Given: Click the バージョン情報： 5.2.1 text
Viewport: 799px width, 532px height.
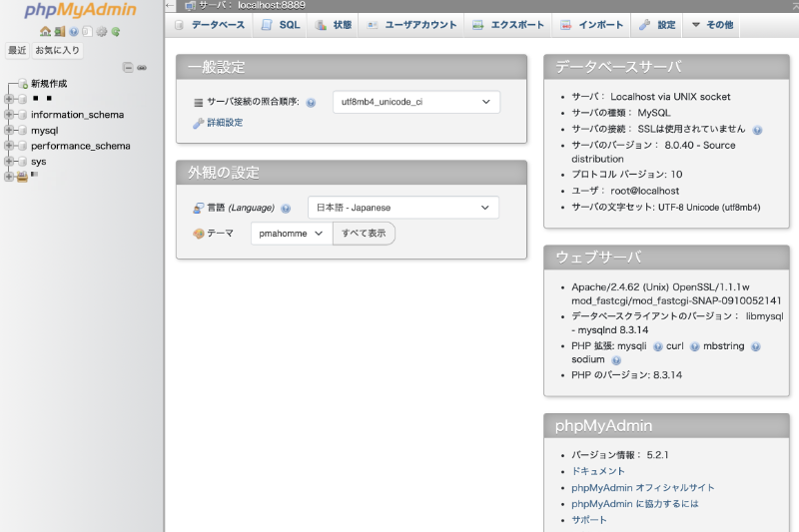Looking at the screenshot, I should (619, 454).
